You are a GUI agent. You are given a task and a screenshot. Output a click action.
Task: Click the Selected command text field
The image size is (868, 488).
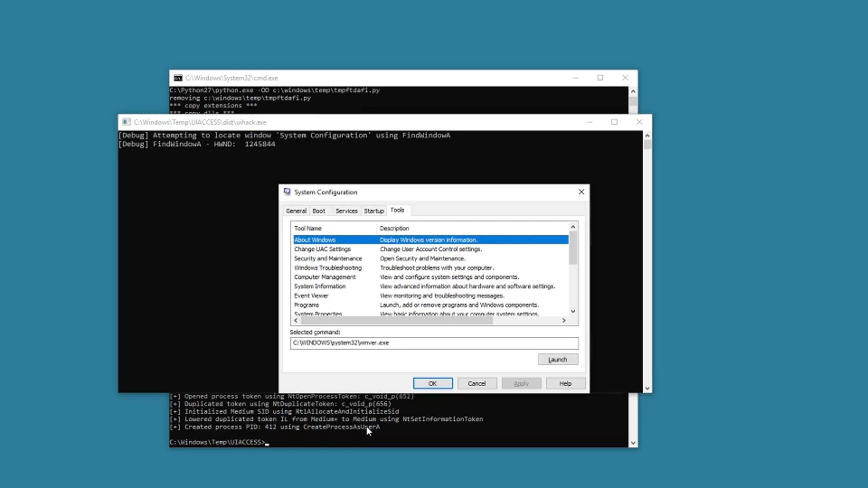(x=434, y=343)
